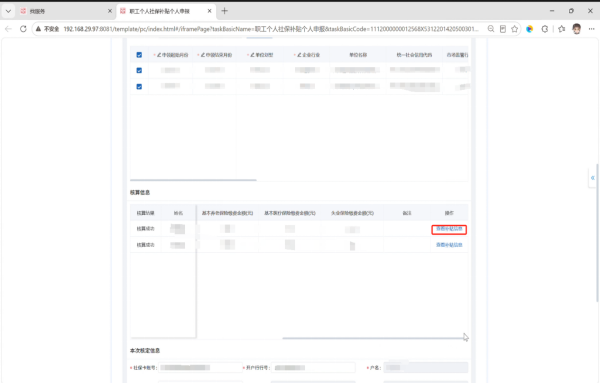This screenshot has height=383, width=600.
Task: Click the top table horizontal scrollbar
Action: 193,180
